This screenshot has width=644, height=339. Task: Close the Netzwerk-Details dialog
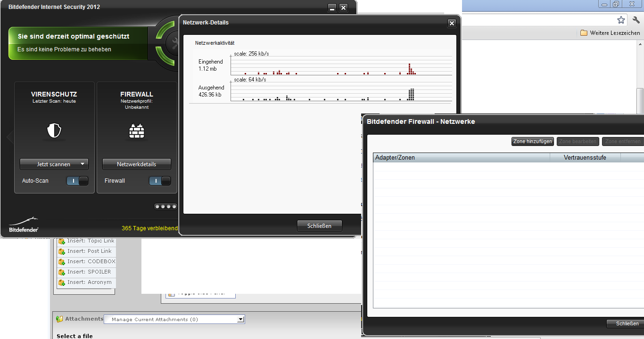452,24
